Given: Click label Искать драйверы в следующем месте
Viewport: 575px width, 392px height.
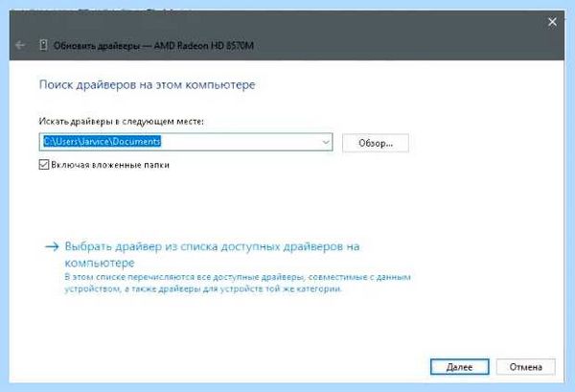Looking at the screenshot, I should click(x=121, y=122).
